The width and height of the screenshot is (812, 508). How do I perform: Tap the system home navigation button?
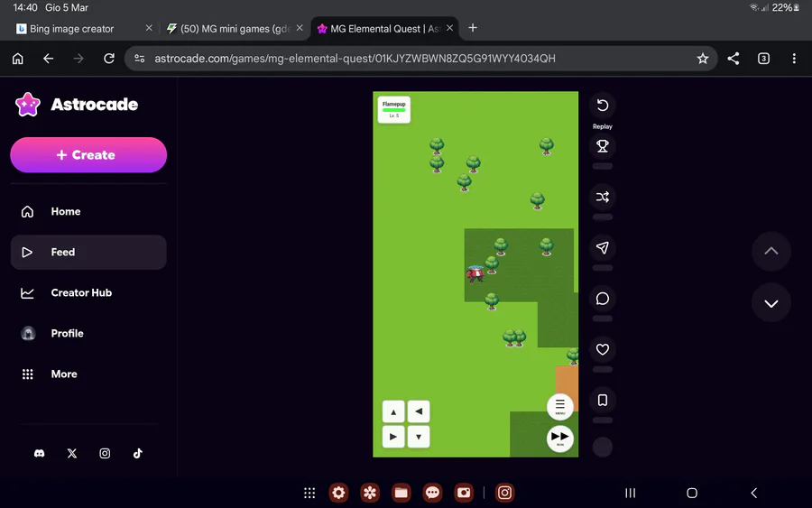click(692, 493)
